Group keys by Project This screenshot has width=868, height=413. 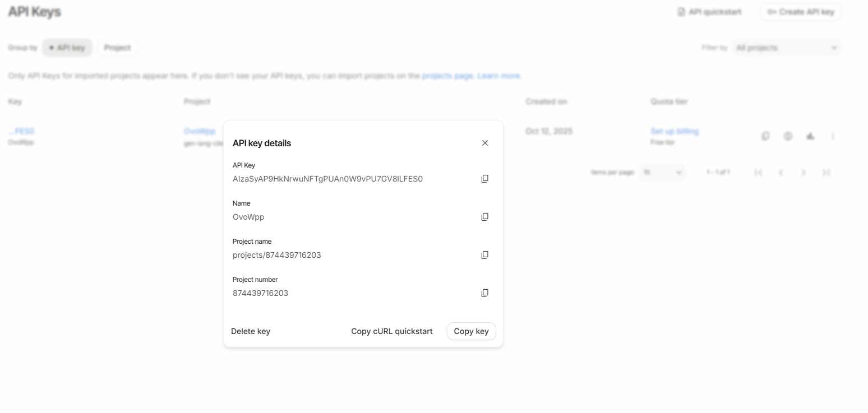point(117,48)
